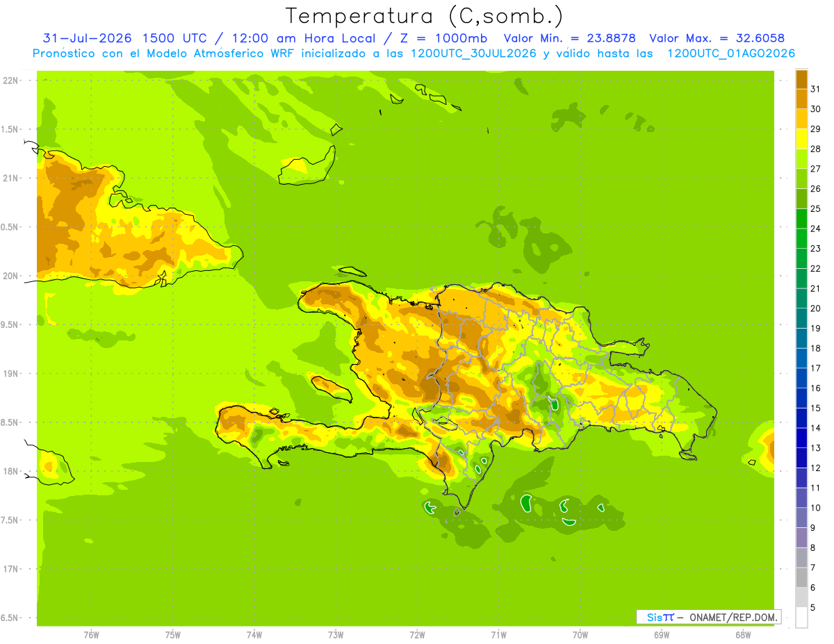Click the longitude label 68W
This screenshot has width=834, height=644.
coord(743,635)
